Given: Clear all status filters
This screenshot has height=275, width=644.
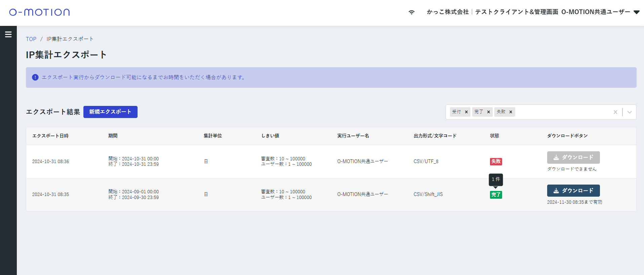Looking at the screenshot, I should 615,112.
